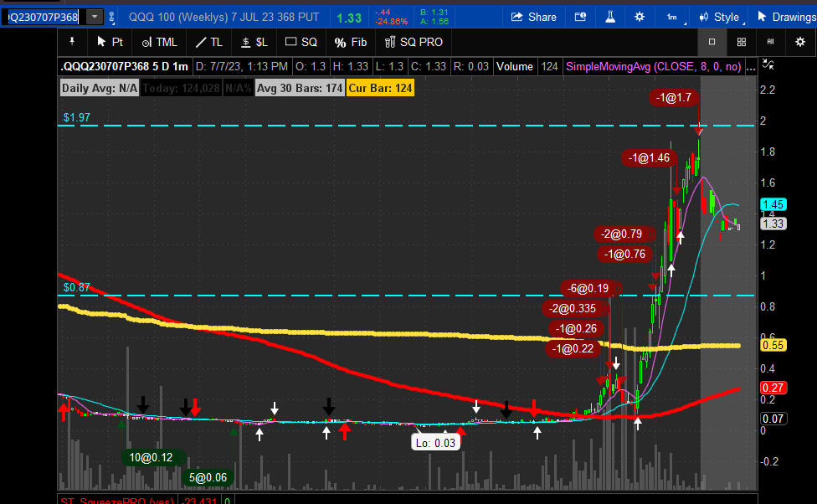Viewport: 817px width, 504px height.
Task: Click the ST_SqueezePRO (yes) study label
Action: (x=117, y=500)
